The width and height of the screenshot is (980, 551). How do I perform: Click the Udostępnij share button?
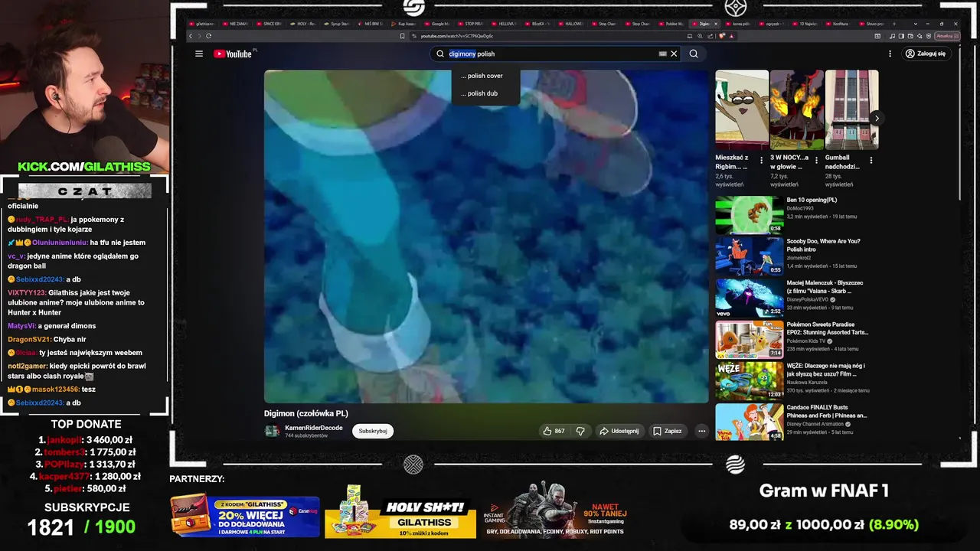(619, 431)
